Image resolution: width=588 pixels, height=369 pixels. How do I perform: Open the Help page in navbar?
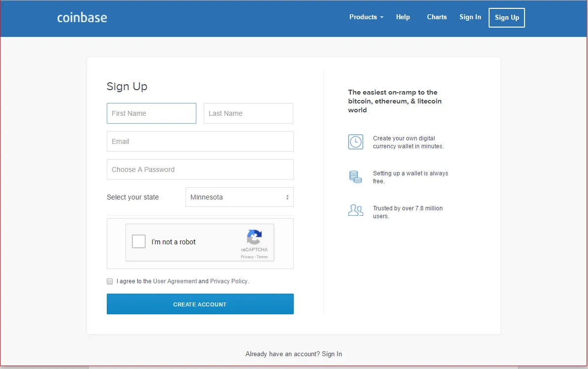(403, 17)
